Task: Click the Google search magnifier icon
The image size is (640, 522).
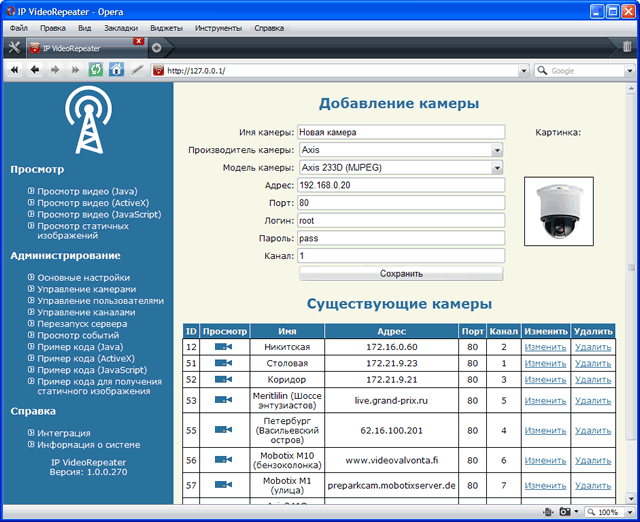Action: click(542, 71)
